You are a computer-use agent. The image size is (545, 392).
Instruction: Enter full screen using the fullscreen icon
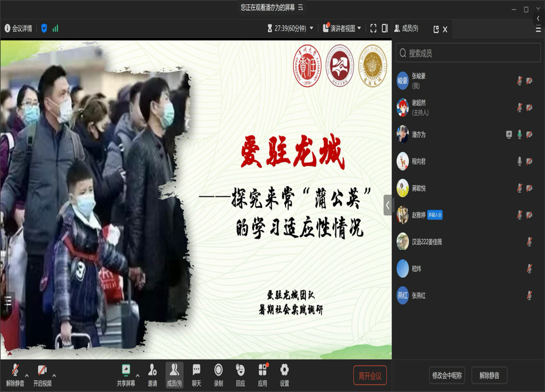(373, 28)
